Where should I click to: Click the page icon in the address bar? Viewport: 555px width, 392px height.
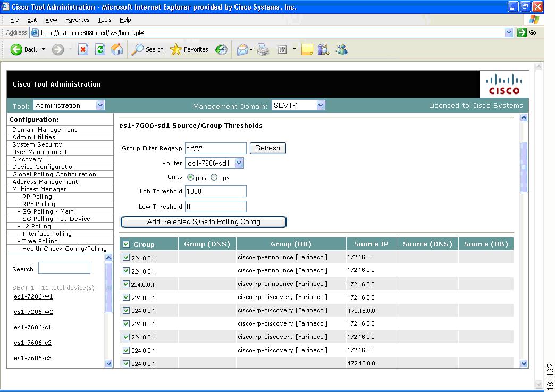35,33
